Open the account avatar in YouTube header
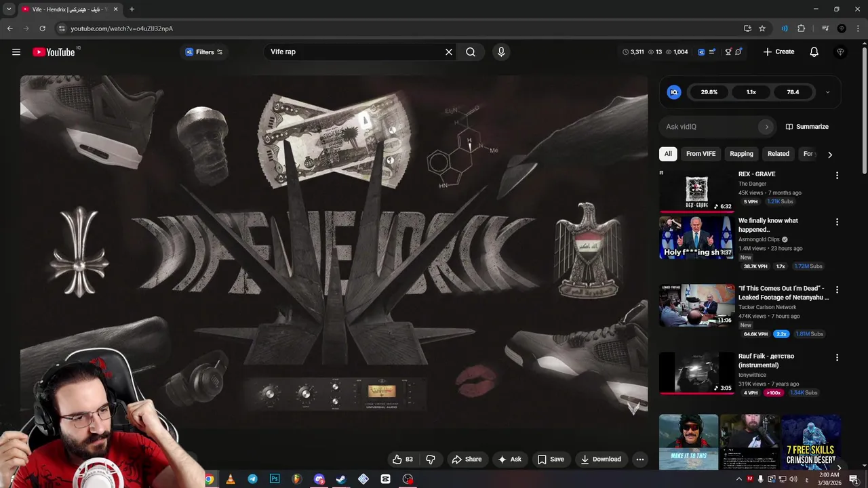Screen dimensions: 868x488 tap(841, 52)
